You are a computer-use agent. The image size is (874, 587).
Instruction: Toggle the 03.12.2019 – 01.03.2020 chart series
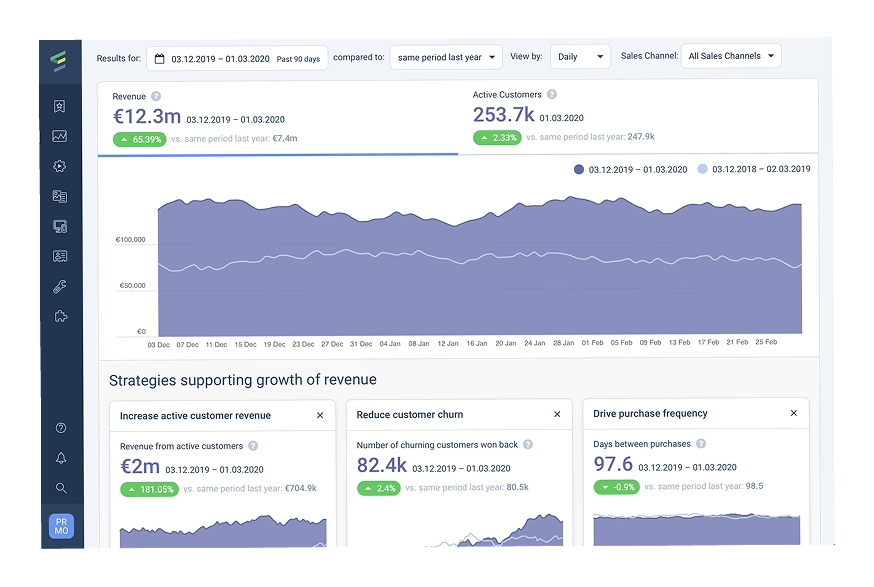click(631, 170)
